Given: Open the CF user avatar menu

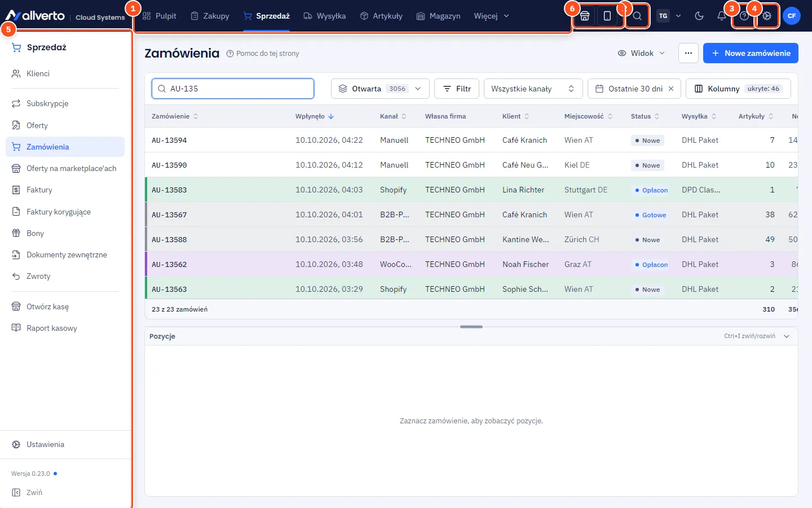Looking at the screenshot, I should click(792, 16).
